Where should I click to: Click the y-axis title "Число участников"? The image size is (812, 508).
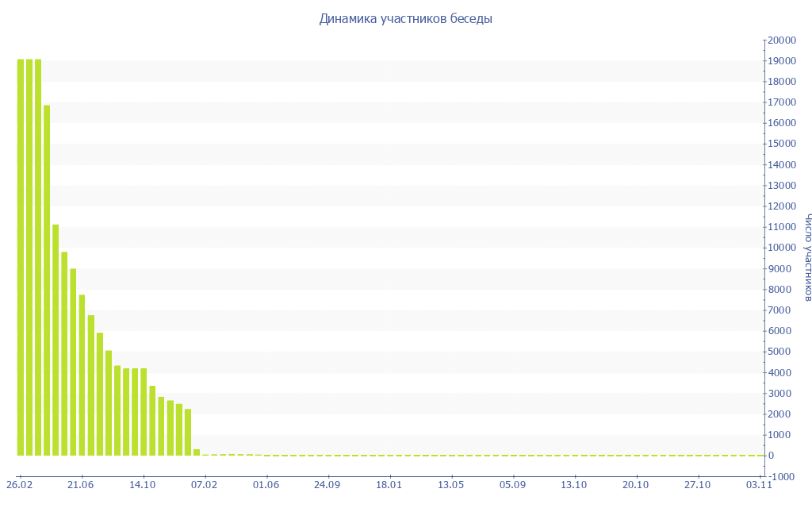point(807,257)
